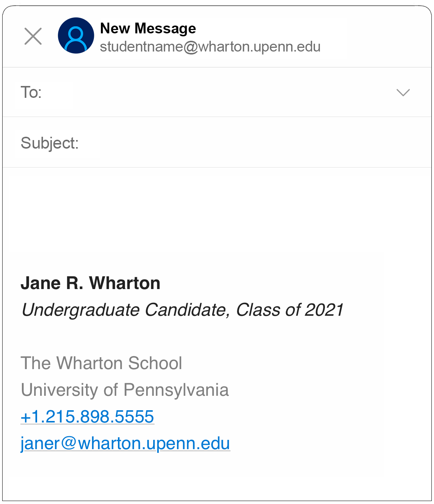Click the year 2021 in the signature
Screen dimensions: 434x504
(324, 310)
